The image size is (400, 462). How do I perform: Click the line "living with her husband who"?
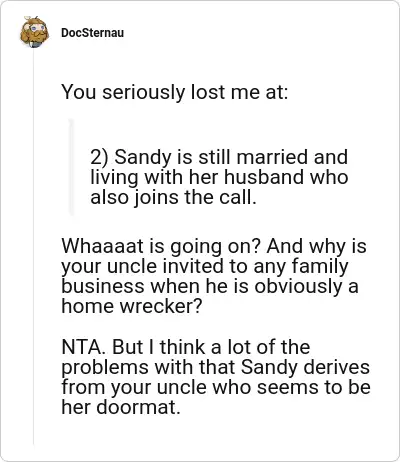pos(219,177)
